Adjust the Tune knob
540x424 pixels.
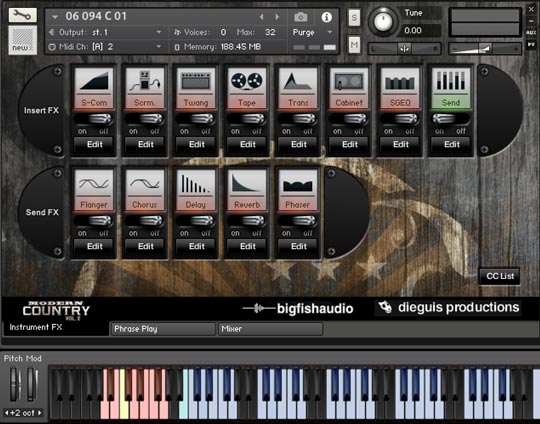point(383,21)
